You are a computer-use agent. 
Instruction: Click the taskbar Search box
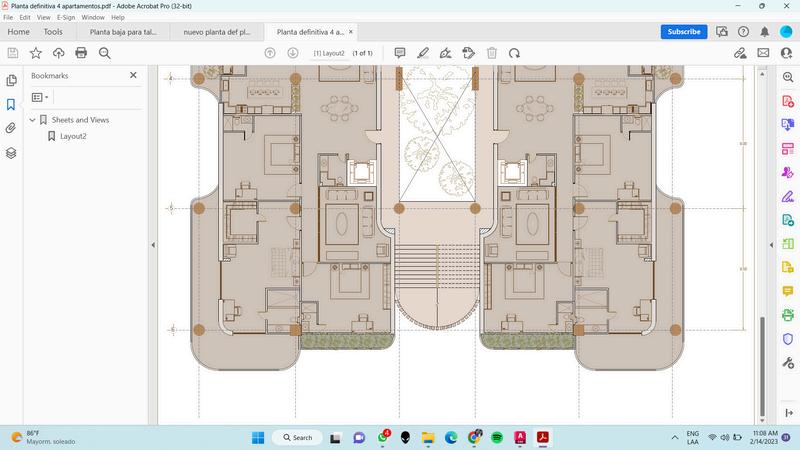click(297, 438)
